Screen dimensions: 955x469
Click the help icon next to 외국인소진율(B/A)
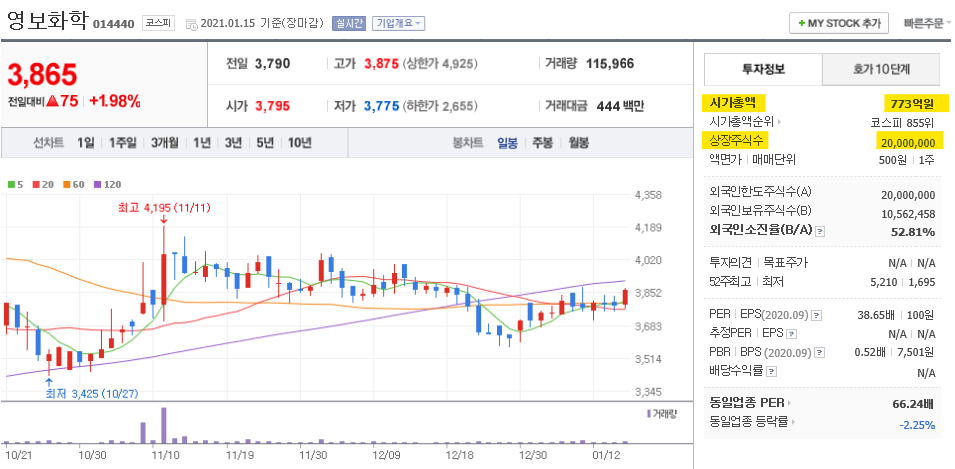[820, 231]
